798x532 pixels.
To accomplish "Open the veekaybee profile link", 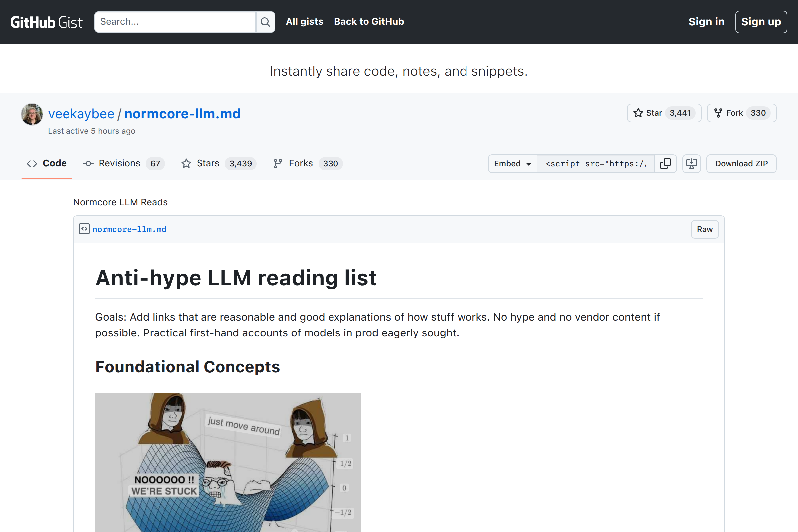I will pos(81,114).
